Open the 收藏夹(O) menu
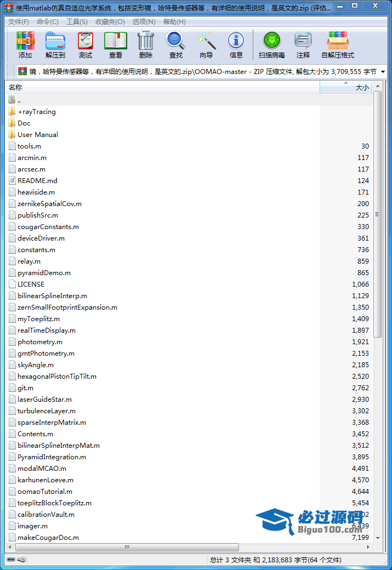Image resolution: width=392 pixels, height=570 pixels. tap(110, 22)
